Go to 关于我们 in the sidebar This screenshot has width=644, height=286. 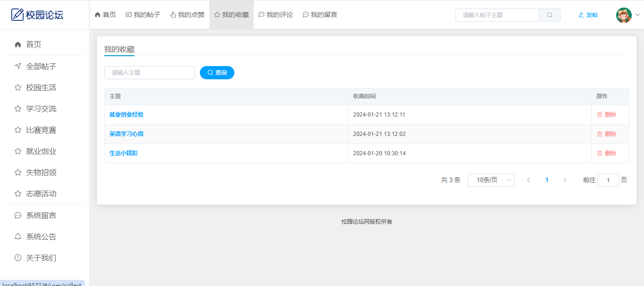coord(41,258)
